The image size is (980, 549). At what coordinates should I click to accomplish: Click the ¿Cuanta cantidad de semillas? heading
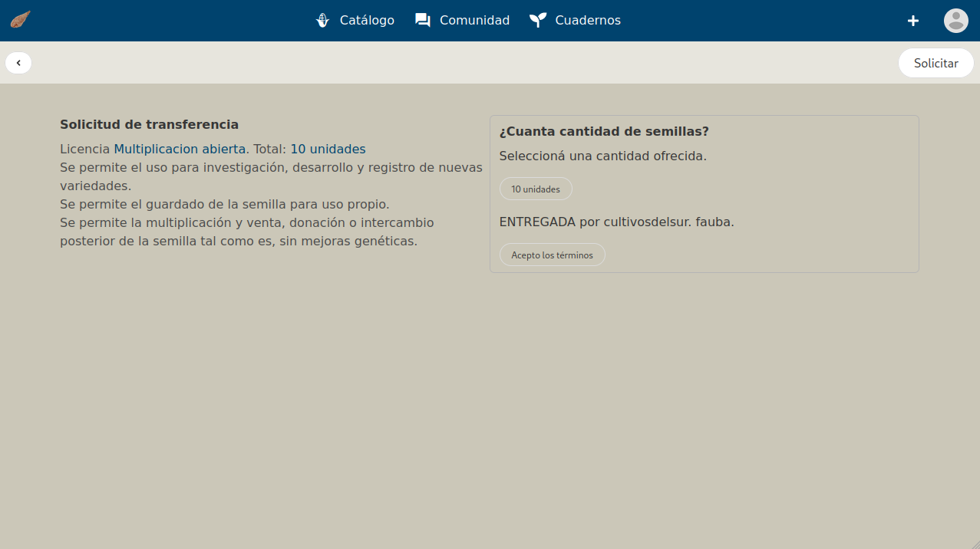604,131
